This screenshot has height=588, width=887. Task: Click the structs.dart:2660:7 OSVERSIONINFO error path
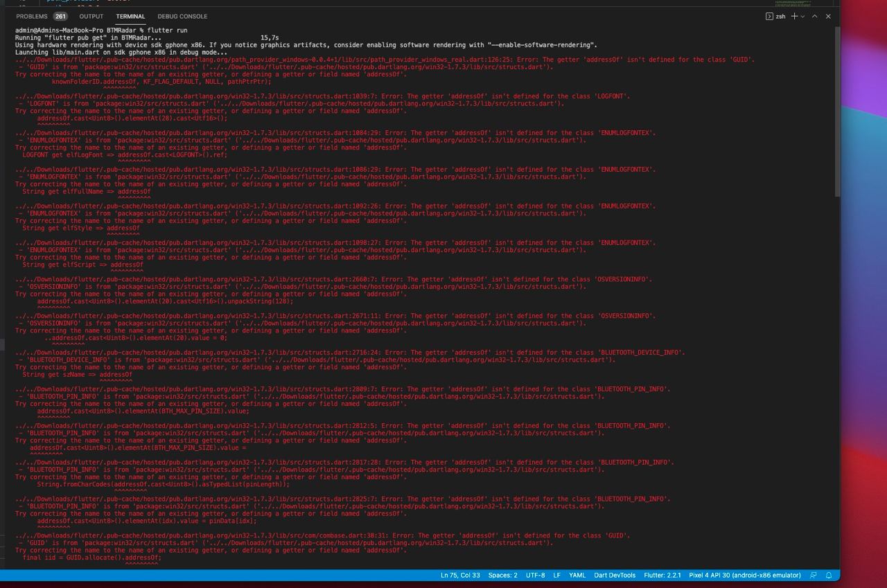pos(196,280)
